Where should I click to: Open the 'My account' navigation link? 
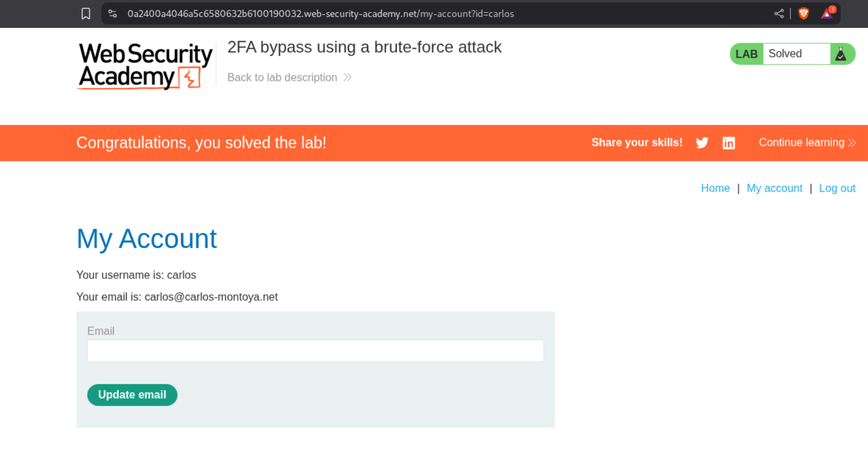coord(774,188)
